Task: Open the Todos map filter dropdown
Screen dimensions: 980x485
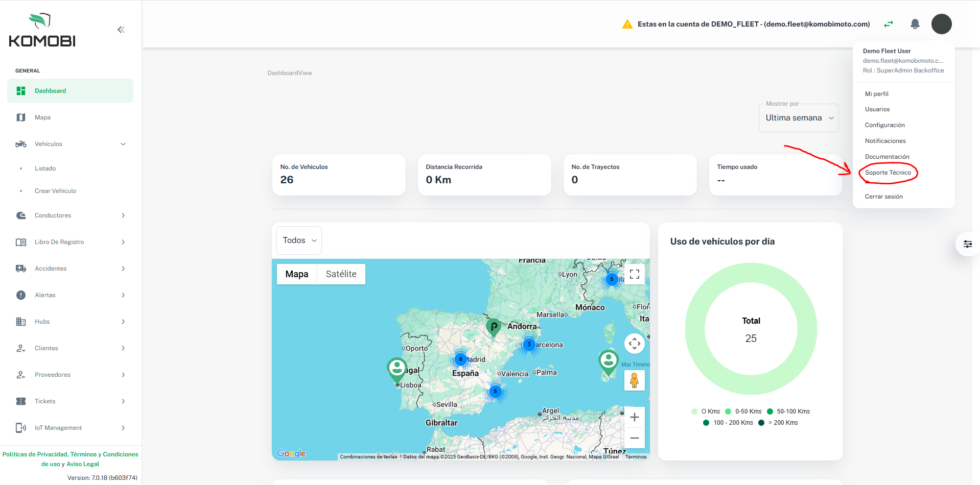Action: 299,240
